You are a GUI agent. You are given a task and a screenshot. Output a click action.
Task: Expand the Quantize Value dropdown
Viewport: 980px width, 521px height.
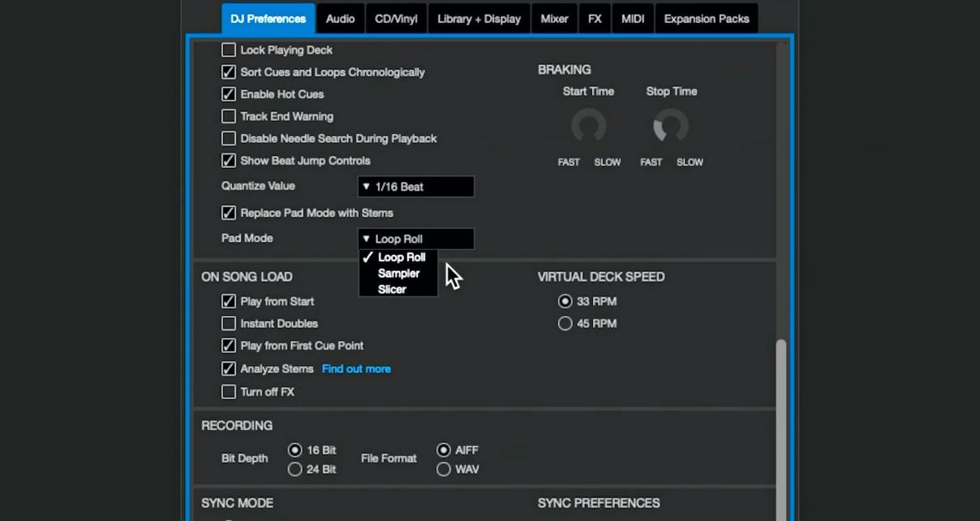(x=415, y=187)
